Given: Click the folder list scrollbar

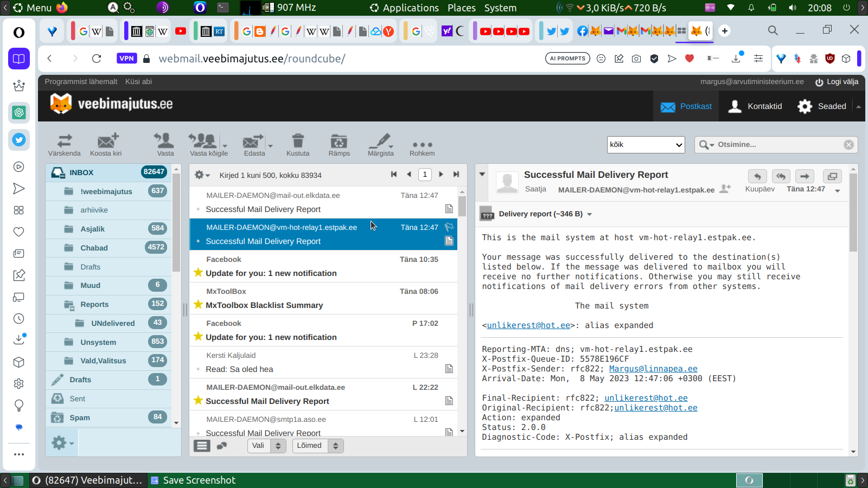Looking at the screenshot, I should pyautogui.click(x=176, y=222).
